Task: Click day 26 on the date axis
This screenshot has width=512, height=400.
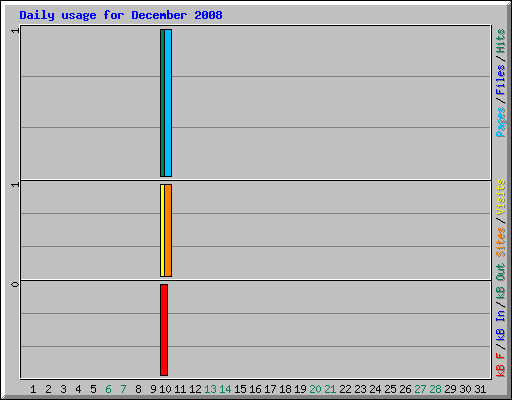Action: click(x=405, y=389)
